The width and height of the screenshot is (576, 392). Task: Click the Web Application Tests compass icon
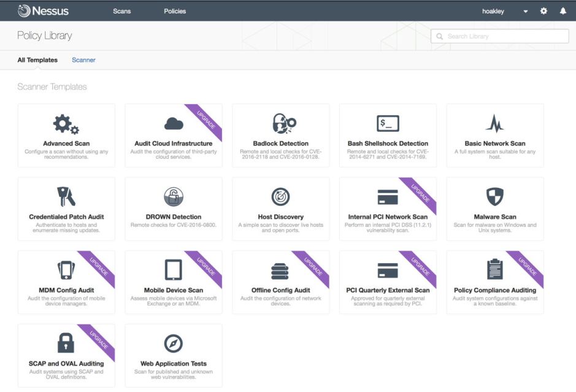pyautogui.click(x=174, y=343)
